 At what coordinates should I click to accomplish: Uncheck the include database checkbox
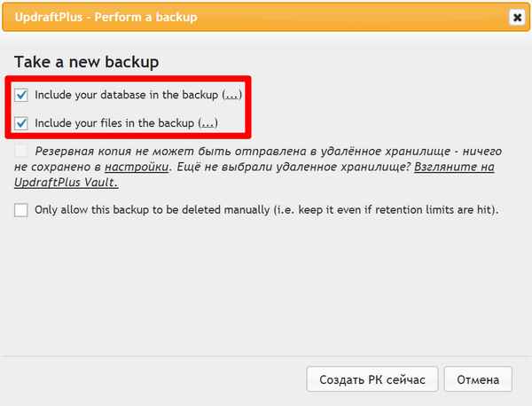tap(21, 95)
